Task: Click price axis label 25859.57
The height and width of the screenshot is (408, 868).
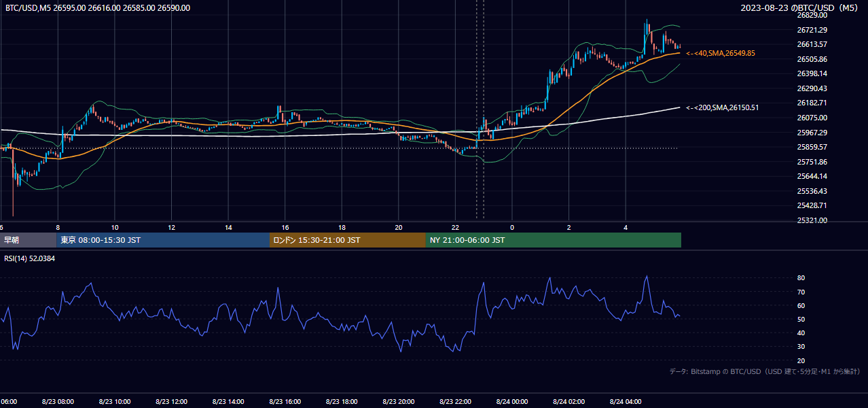Action: [x=812, y=147]
